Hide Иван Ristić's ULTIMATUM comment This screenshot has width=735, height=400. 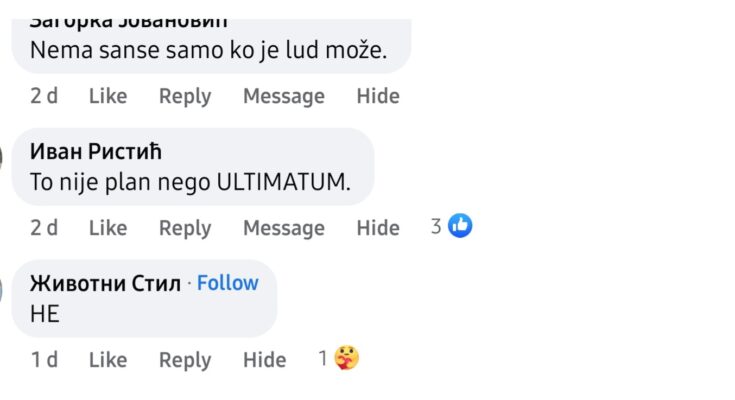pos(378,228)
